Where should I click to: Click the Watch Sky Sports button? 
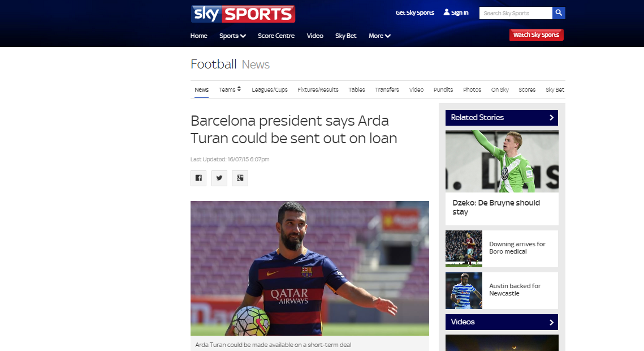coord(536,35)
